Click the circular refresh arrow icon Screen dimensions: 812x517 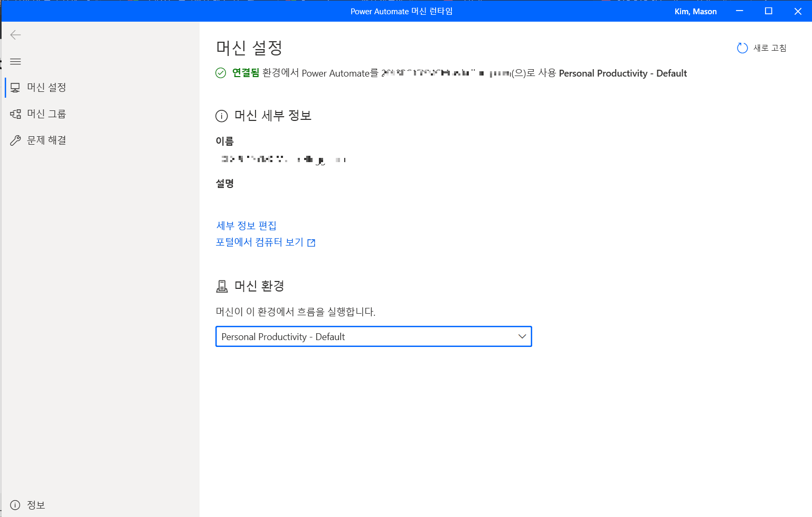point(742,48)
